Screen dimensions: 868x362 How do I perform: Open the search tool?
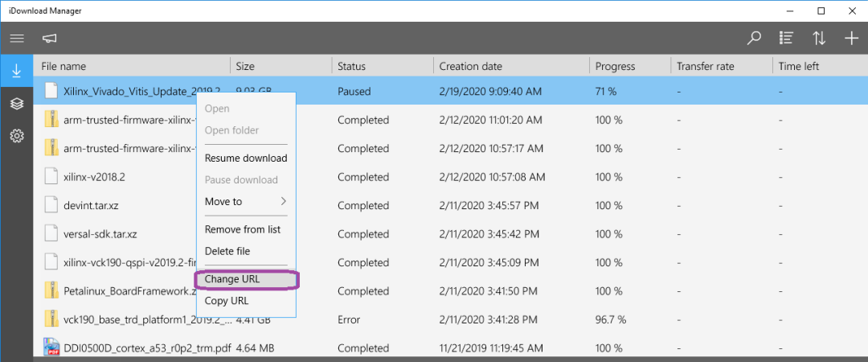pyautogui.click(x=753, y=39)
